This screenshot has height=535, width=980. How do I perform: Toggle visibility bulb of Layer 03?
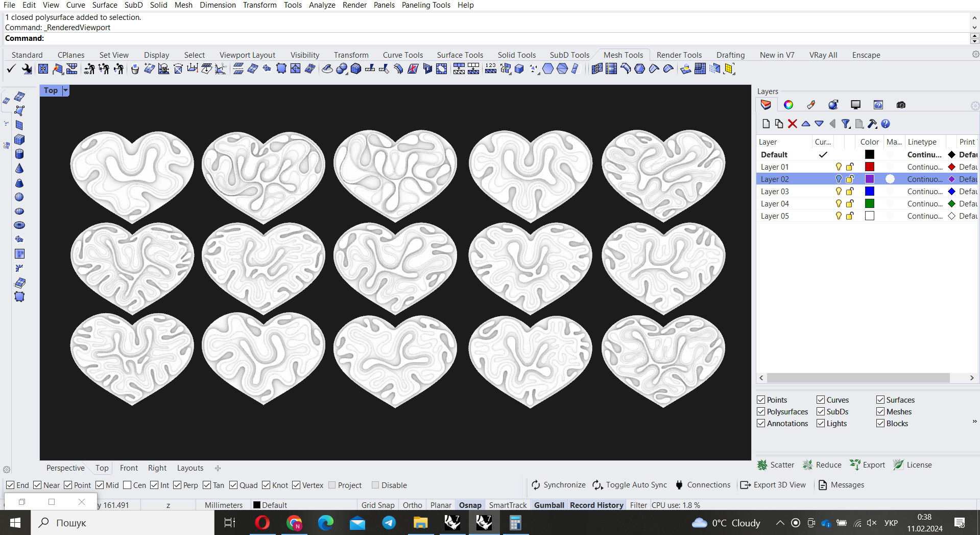839,191
